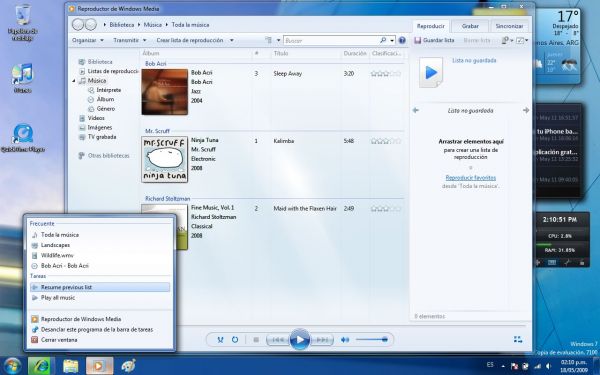Switch to the Sincronizar tab
Viewport: 600px width, 375px height.
(x=509, y=26)
